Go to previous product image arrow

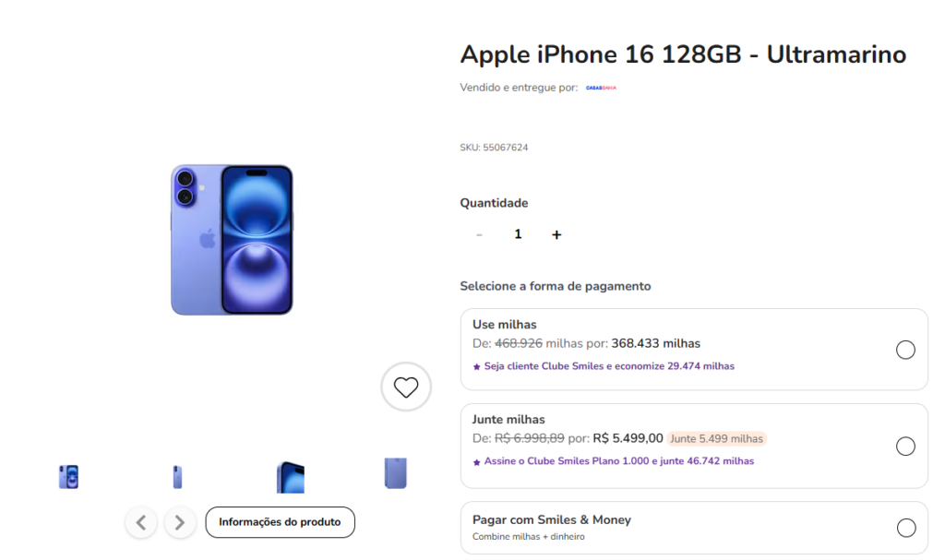click(x=141, y=522)
